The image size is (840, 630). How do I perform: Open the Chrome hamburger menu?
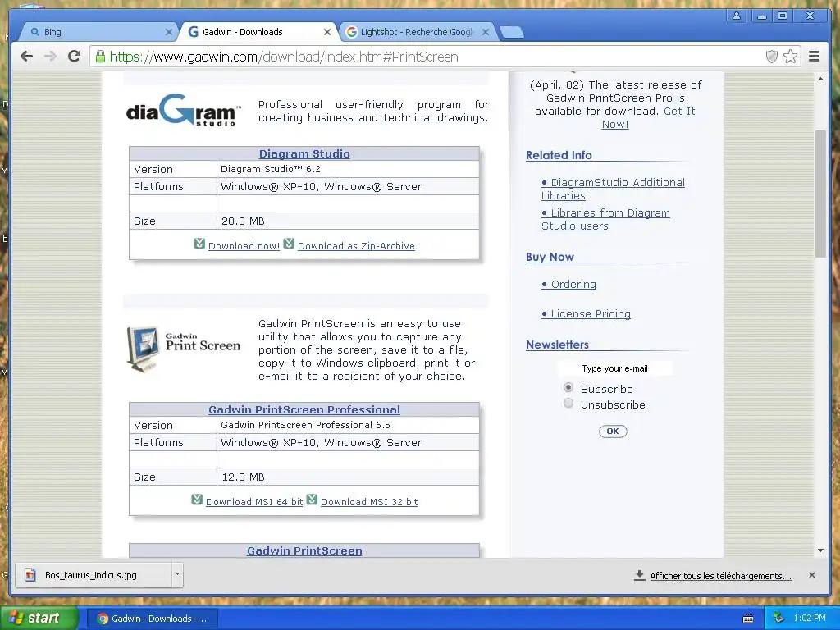click(815, 57)
